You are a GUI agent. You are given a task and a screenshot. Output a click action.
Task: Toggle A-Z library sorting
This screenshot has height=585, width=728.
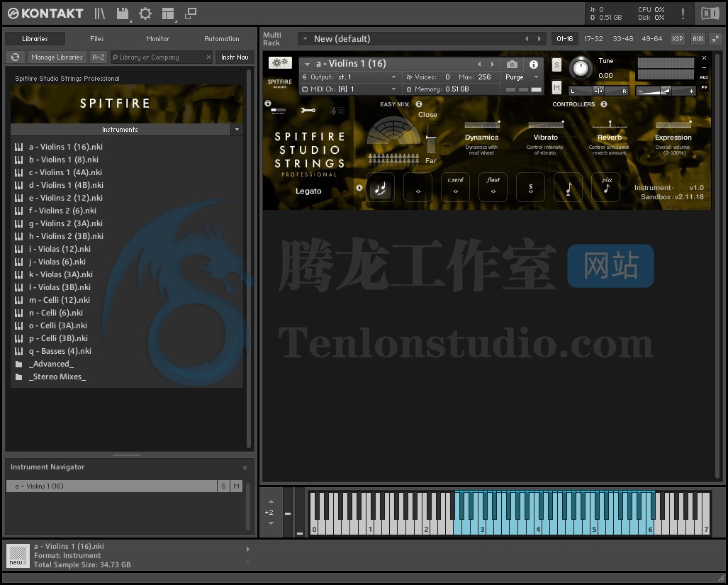(99, 57)
